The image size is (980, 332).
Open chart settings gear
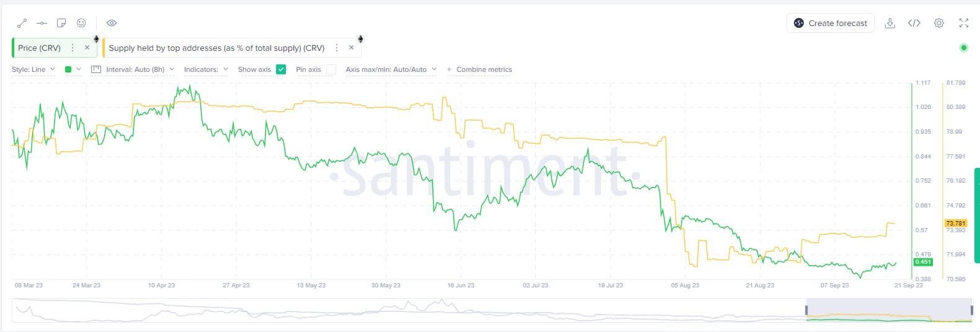[939, 23]
